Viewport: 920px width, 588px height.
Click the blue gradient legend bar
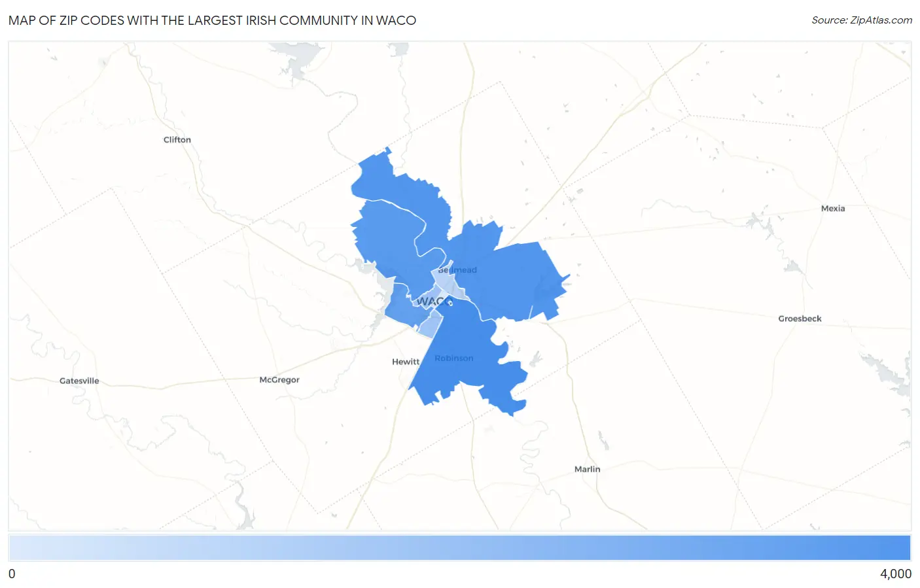(459, 548)
